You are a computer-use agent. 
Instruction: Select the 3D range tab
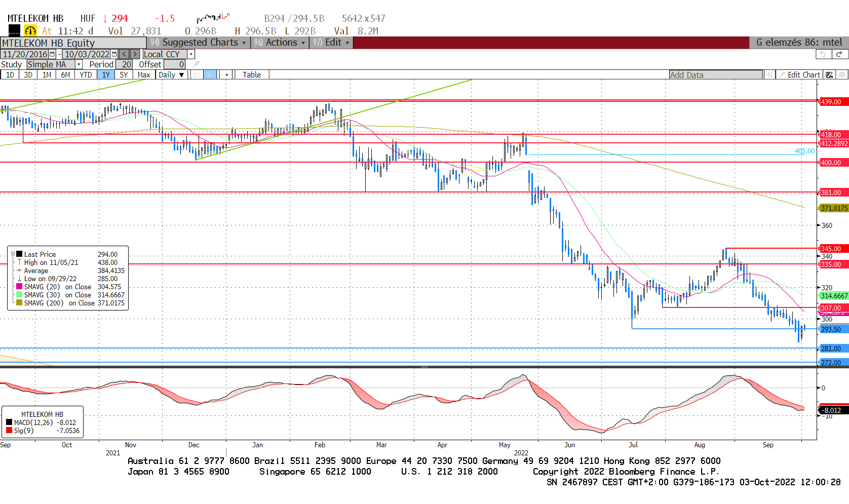click(28, 74)
